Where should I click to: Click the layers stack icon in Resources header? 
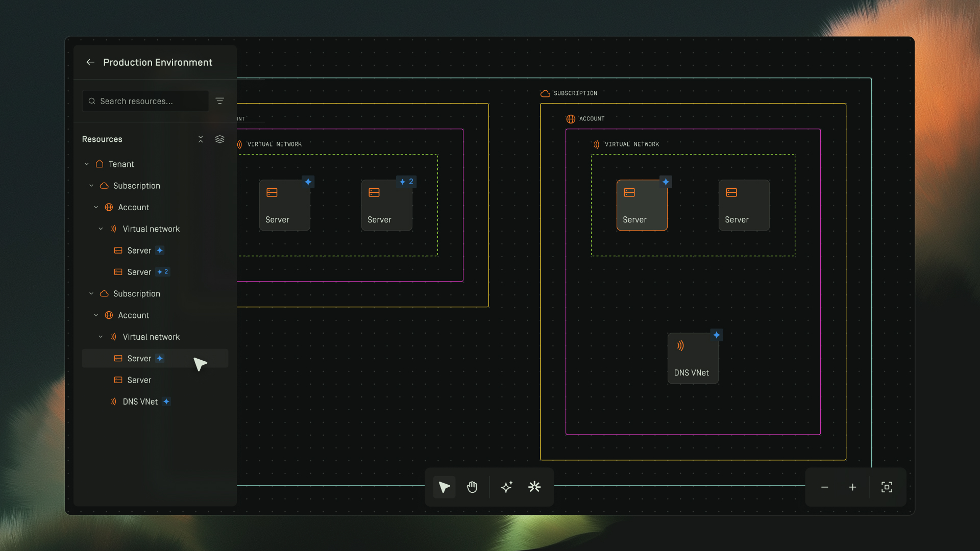point(219,139)
